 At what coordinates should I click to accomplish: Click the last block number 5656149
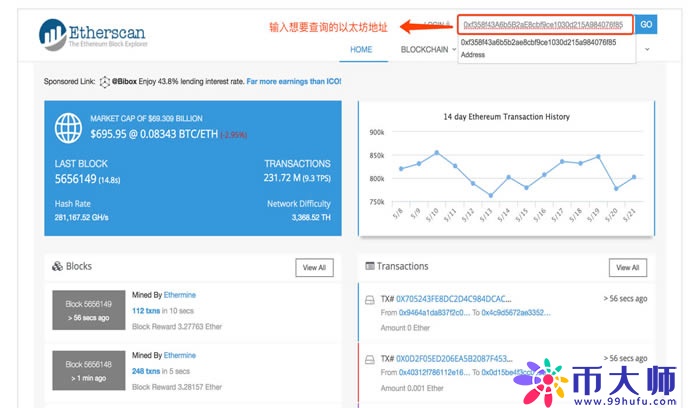point(75,179)
